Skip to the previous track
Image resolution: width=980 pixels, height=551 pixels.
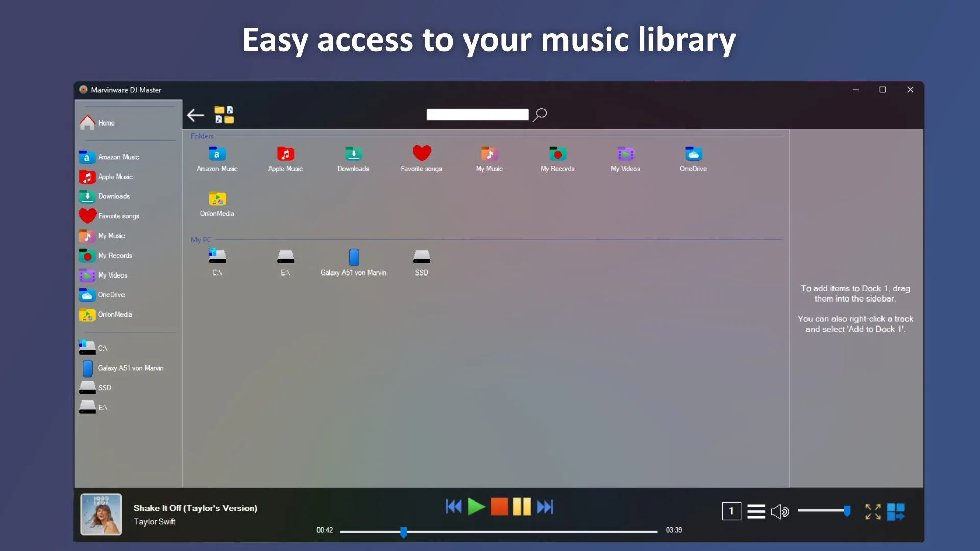(453, 507)
